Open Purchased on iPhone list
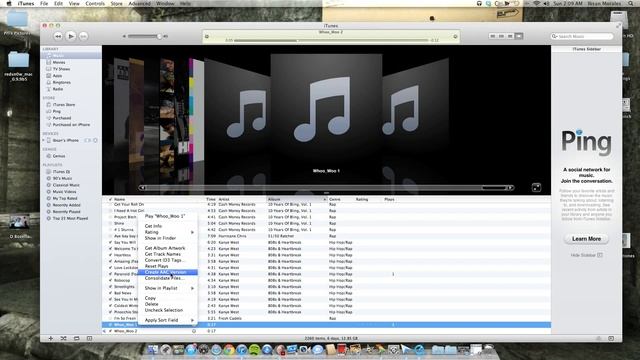 (x=71, y=124)
